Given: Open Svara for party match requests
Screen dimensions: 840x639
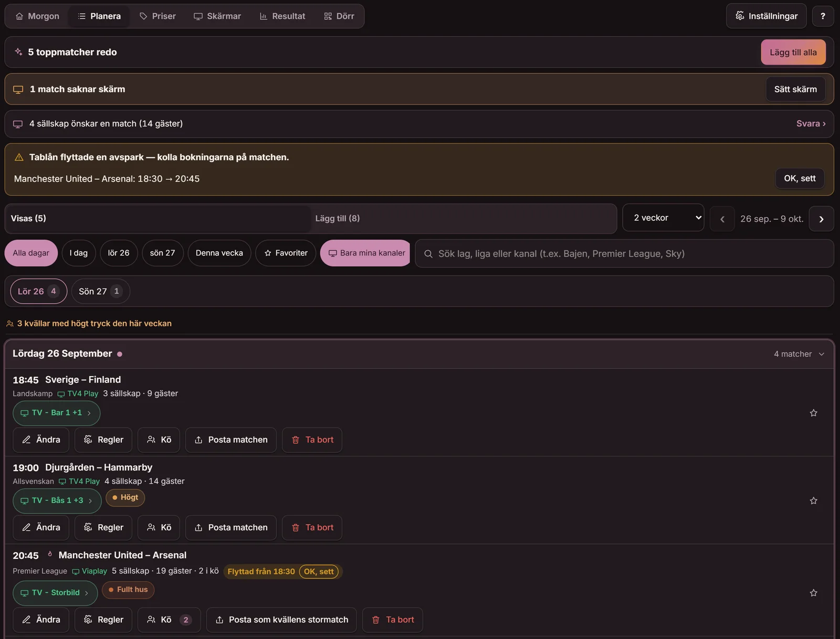Looking at the screenshot, I should click(x=811, y=124).
